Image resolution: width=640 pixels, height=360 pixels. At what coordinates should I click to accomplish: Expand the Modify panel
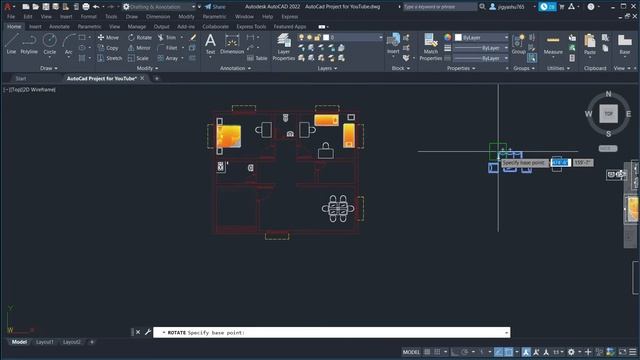pyautogui.click(x=147, y=68)
